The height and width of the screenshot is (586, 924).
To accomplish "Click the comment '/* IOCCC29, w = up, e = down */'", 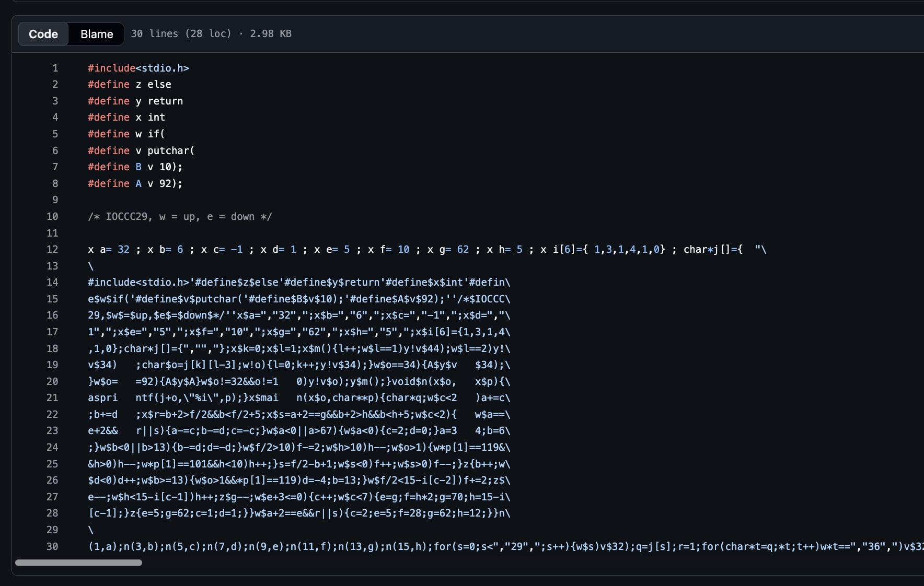I will (180, 216).
